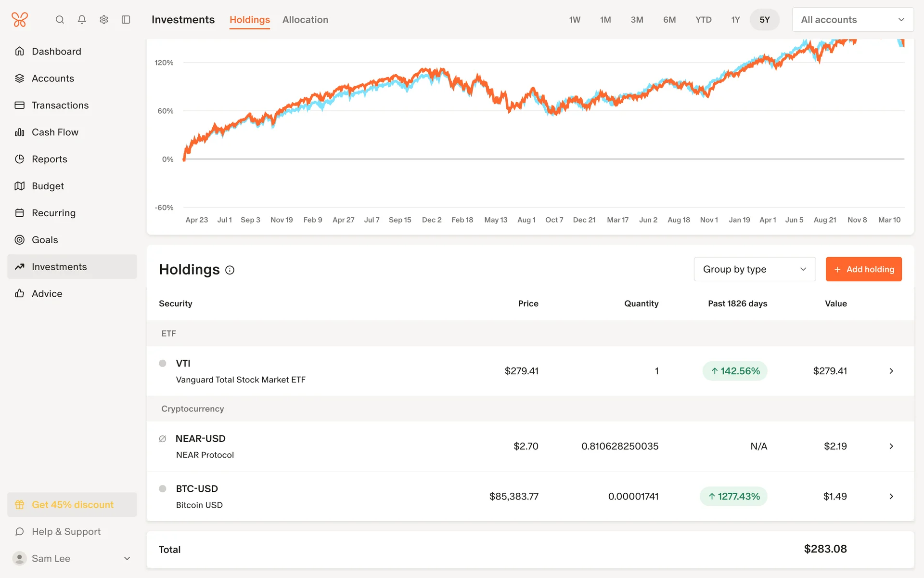The height and width of the screenshot is (578, 924).
Task: Switch to the Allocation tab
Action: [305, 20]
